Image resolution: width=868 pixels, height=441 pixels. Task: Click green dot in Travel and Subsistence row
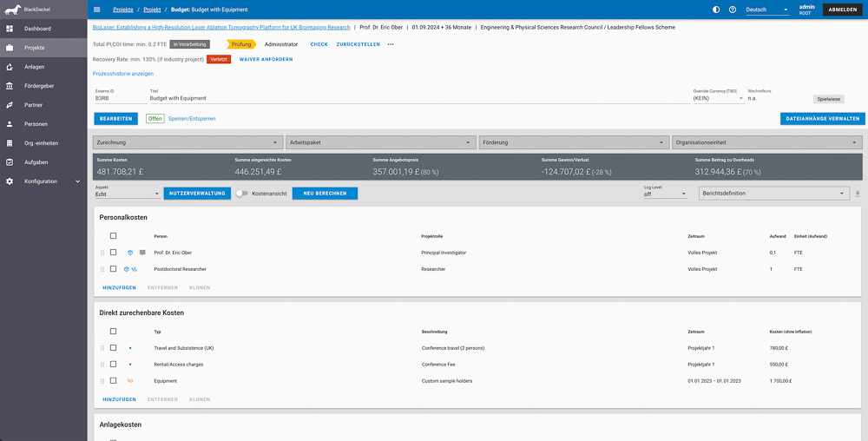coord(130,348)
